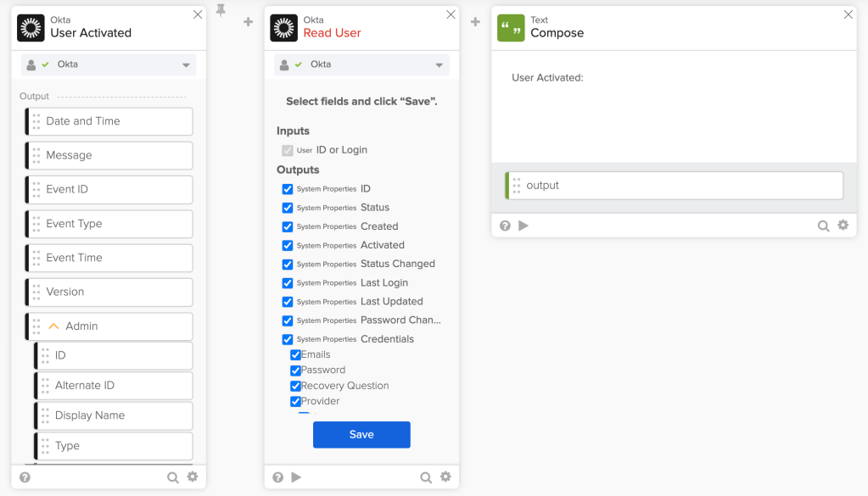Click the Read User card title

click(x=332, y=33)
